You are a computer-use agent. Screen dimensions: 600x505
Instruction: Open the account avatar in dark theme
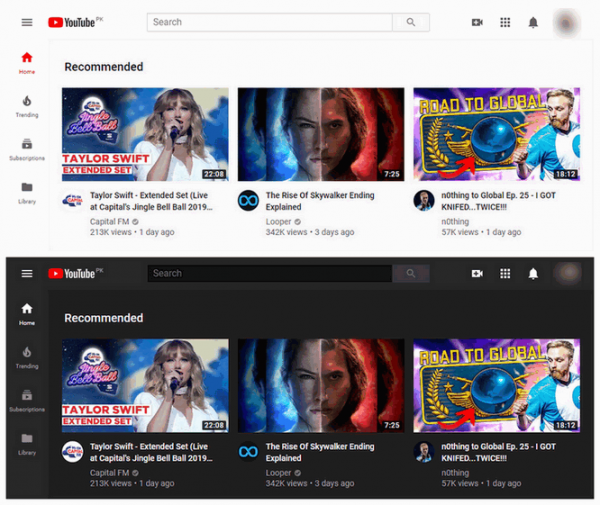point(568,273)
